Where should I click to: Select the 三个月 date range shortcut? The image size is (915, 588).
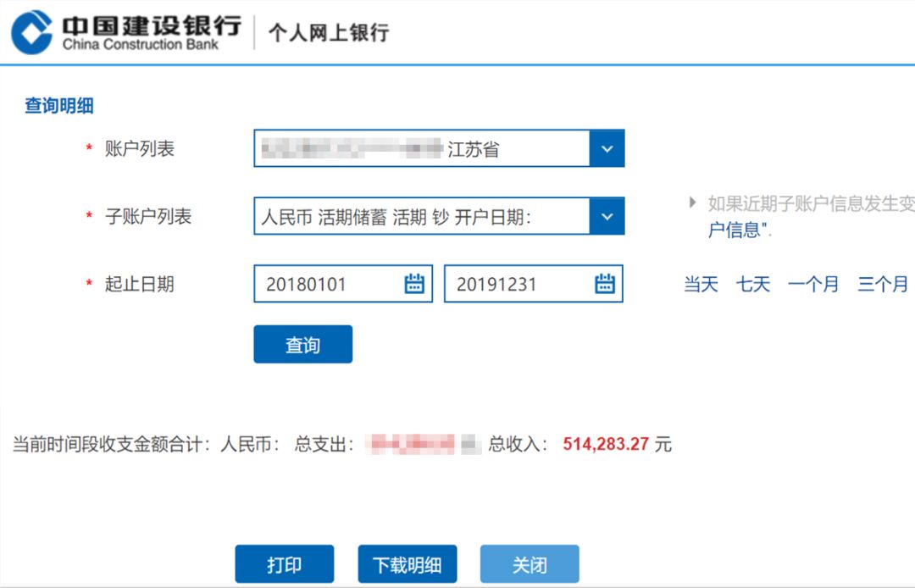click(x=882, y=286)
